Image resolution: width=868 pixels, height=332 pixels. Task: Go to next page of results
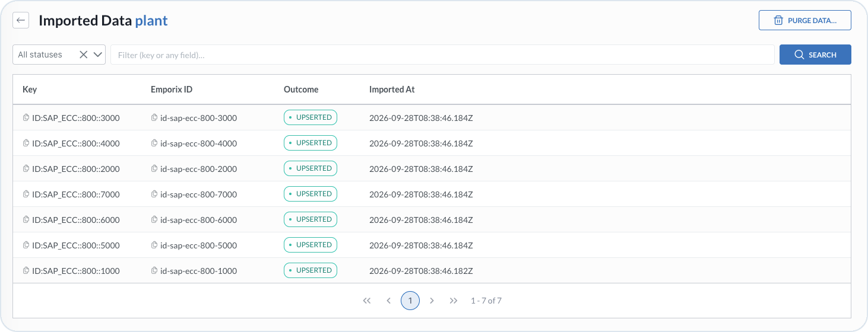432,301
